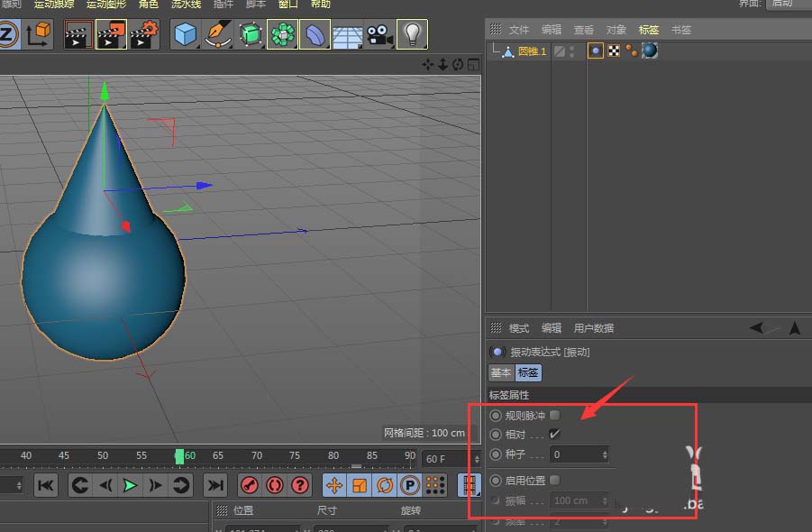This screenshot has width=812, height=532.
Task: Open the object manager 文件 menu
Action: (x=518, y=30)
